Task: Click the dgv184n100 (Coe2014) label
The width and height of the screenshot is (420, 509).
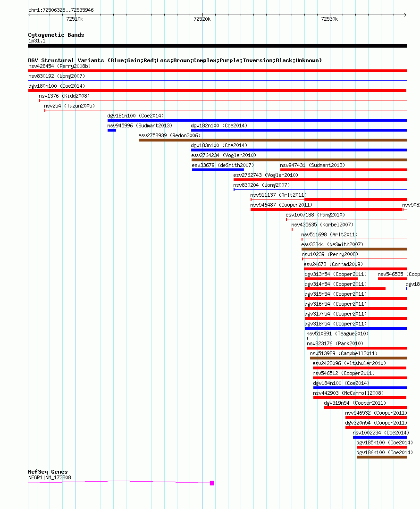Action: [x=341, y=383]
